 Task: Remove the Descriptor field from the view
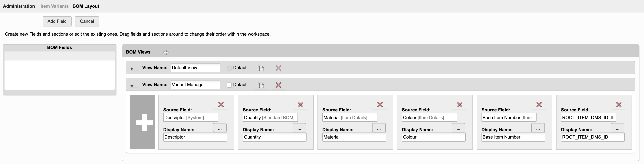click(x=221, y=104)
